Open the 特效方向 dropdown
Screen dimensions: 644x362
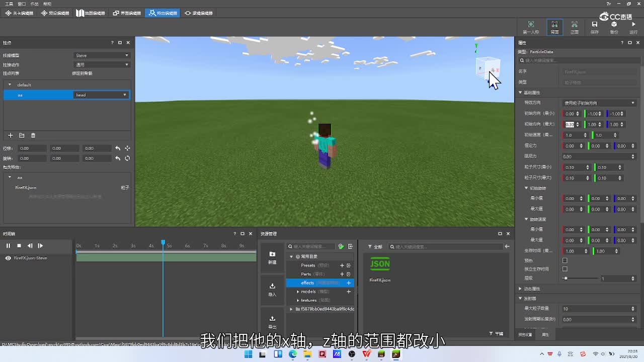599,103
